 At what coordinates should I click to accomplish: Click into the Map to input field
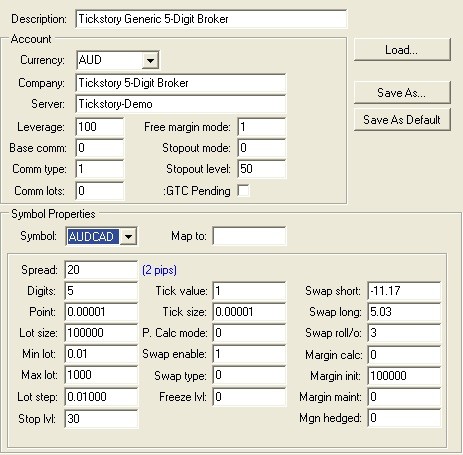(x=249, y=236)
